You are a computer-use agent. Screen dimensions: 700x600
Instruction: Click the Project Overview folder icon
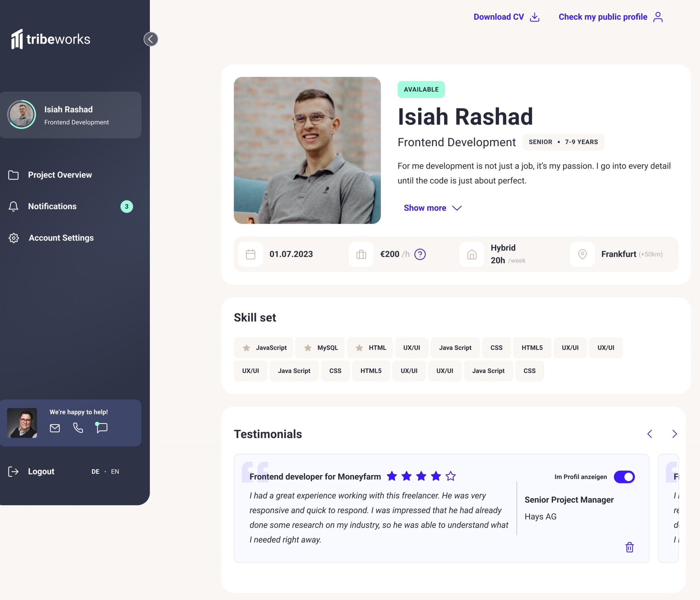(13, 175)
